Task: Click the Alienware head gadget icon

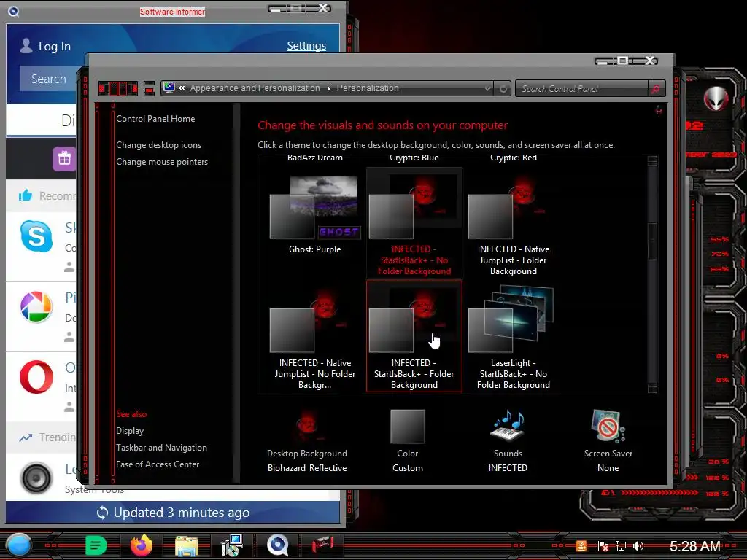Action: 716,98
